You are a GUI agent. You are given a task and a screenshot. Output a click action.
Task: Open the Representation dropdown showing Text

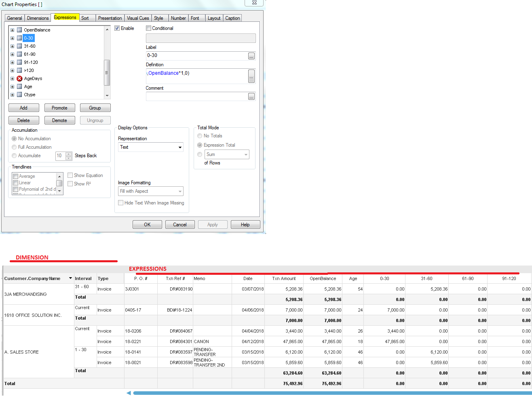[x=151, y=147]
